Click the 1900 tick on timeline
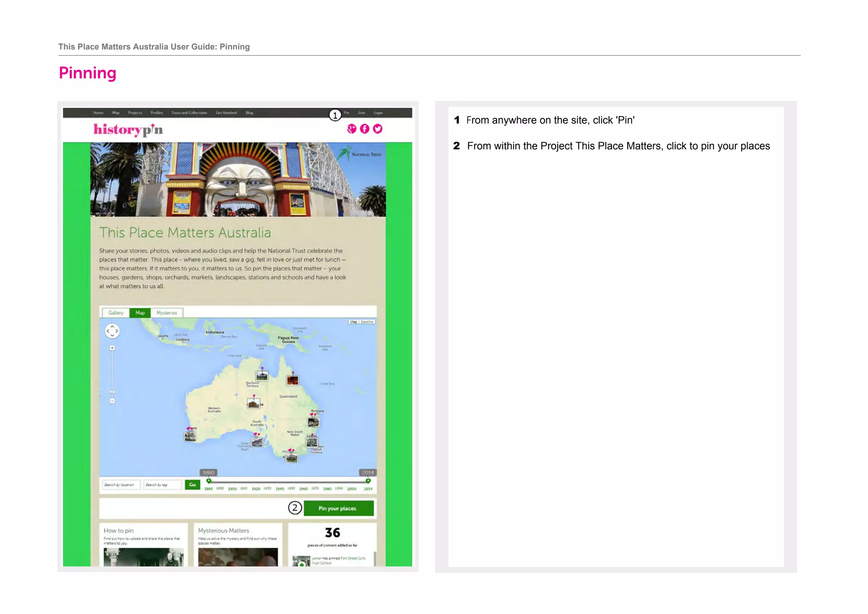Viewport: 868px width, 614px height. pyautogui.click(x=232, y=489)
